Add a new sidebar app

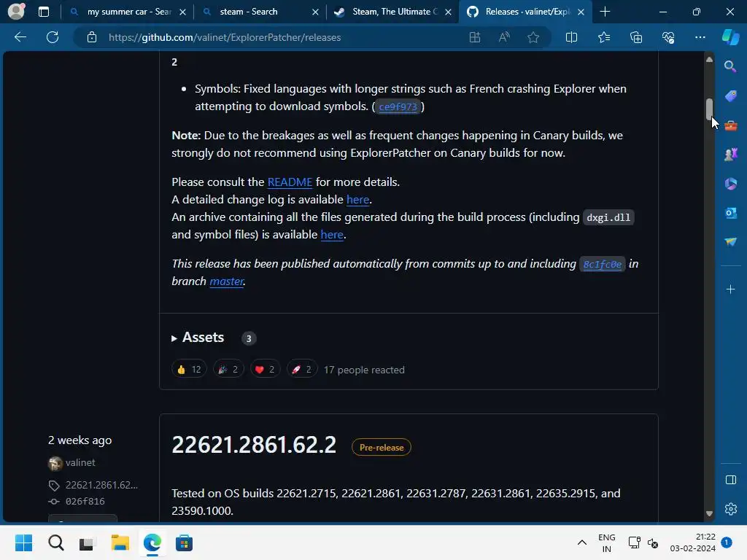(x=730, y=289)
